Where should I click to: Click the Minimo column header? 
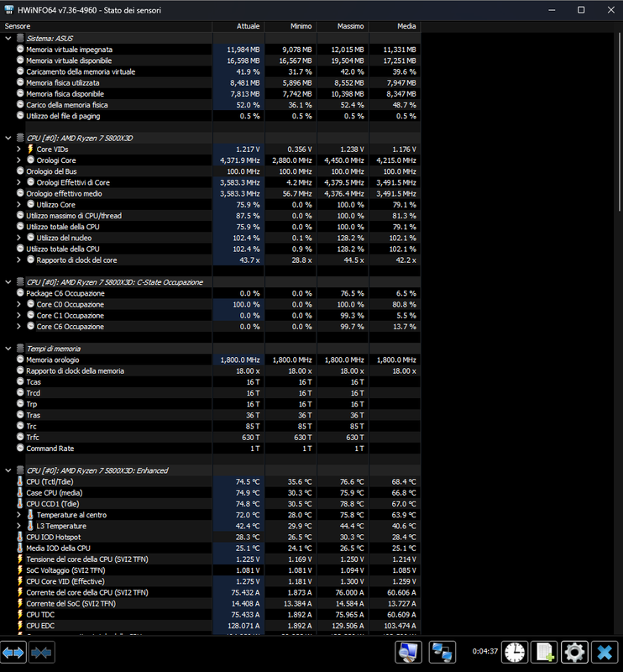[x=291, y=26]
